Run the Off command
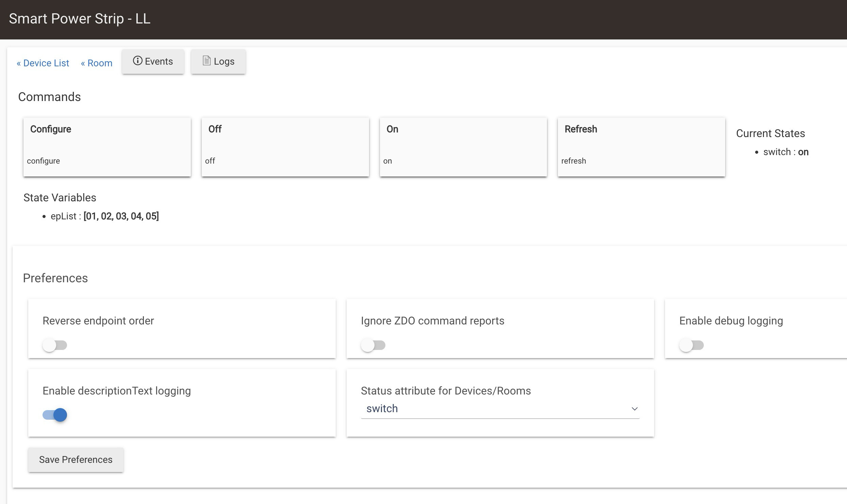Screen dimensions: 847x504 coord(285,147)
